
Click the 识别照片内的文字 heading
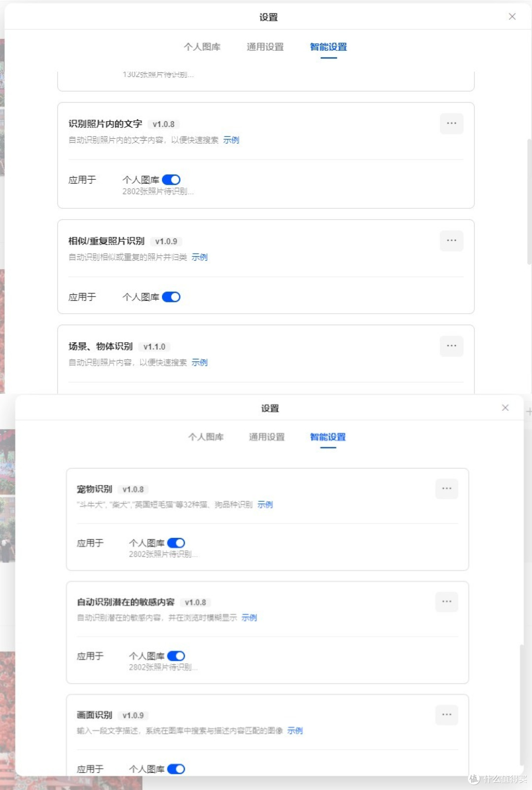105,124
